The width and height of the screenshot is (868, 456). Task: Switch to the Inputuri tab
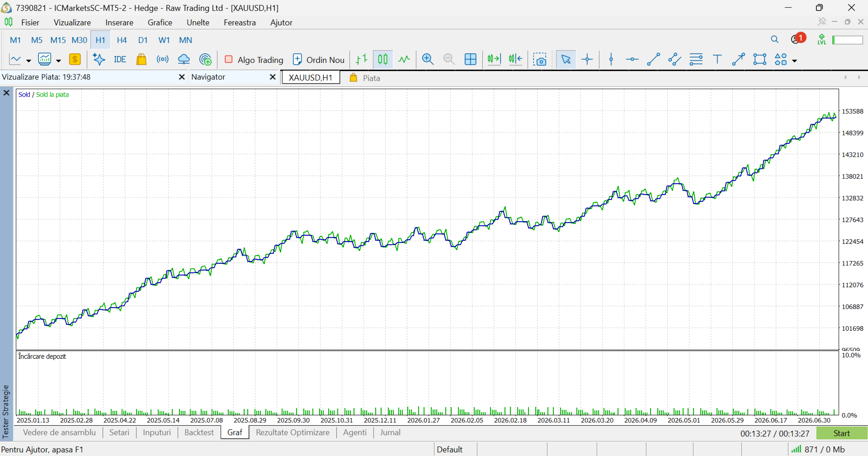coord(157,432)
